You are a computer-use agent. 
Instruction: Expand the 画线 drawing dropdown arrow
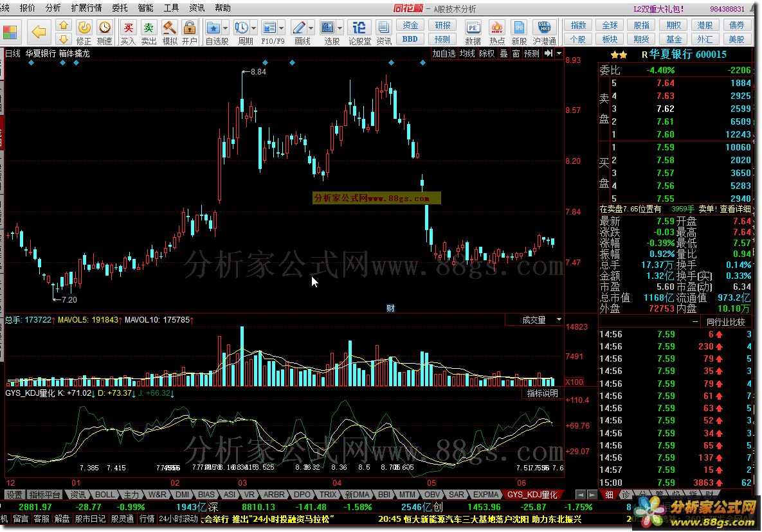311,28
